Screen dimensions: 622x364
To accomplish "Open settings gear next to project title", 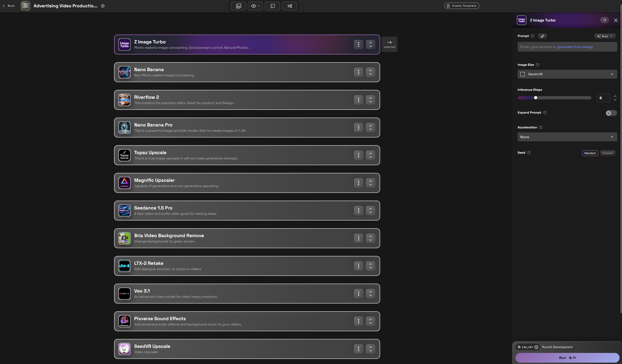I will pos(103,6).
